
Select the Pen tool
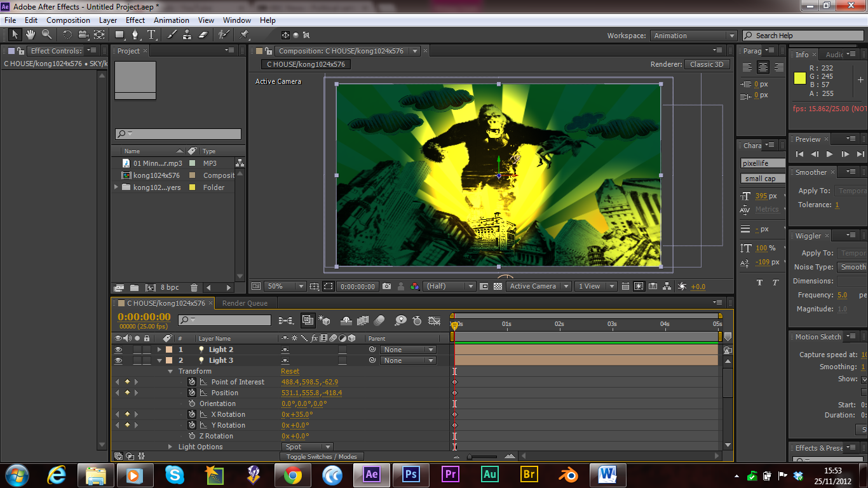click(135, 35)
